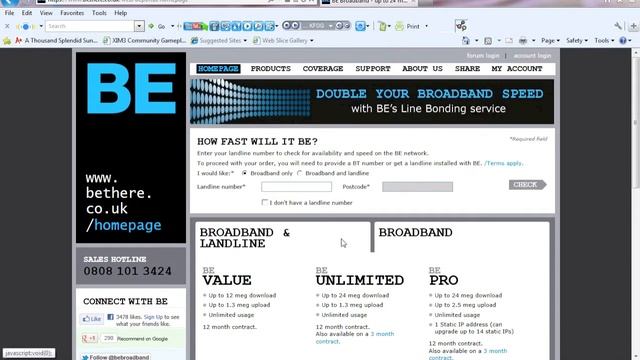
Task: Click the printer icon labeled Print in the toolbar
Action: 399,26
